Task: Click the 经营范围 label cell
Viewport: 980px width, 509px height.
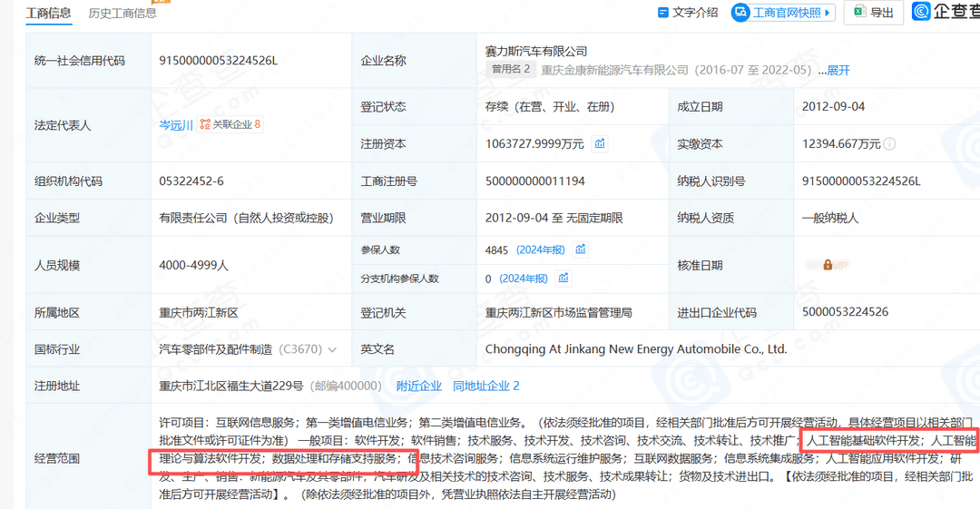Action: [x=88, y=458]
